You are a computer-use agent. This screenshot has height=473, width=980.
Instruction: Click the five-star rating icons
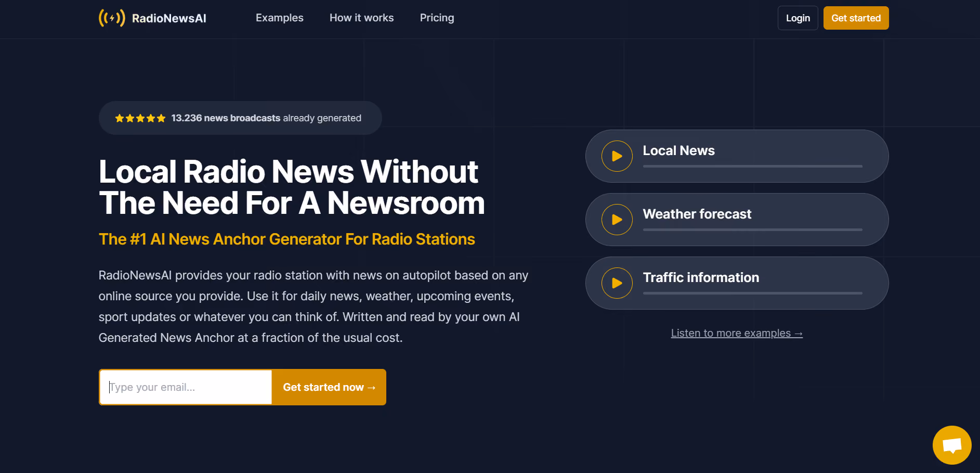click(140, 119)
